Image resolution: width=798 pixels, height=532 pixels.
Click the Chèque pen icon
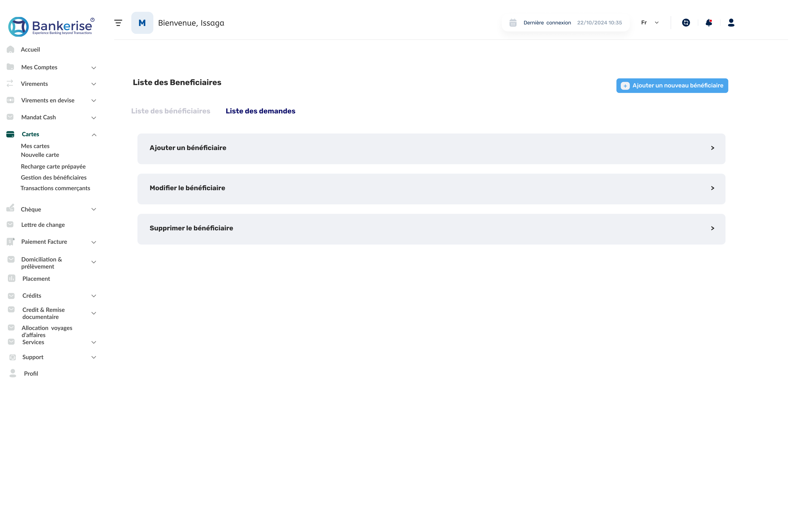pos(11,208)
